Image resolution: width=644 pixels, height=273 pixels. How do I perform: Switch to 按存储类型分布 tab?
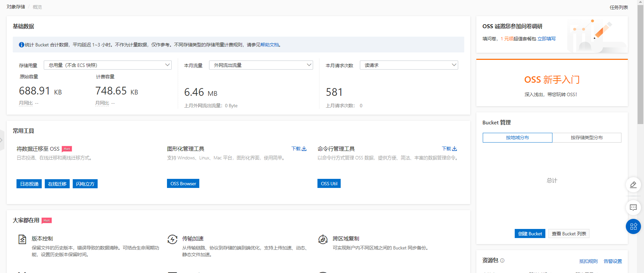pos(587,138)
